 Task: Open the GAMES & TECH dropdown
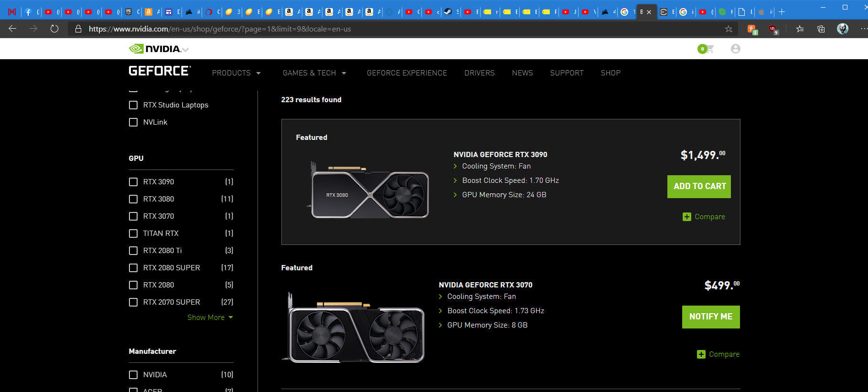(314, 73)
